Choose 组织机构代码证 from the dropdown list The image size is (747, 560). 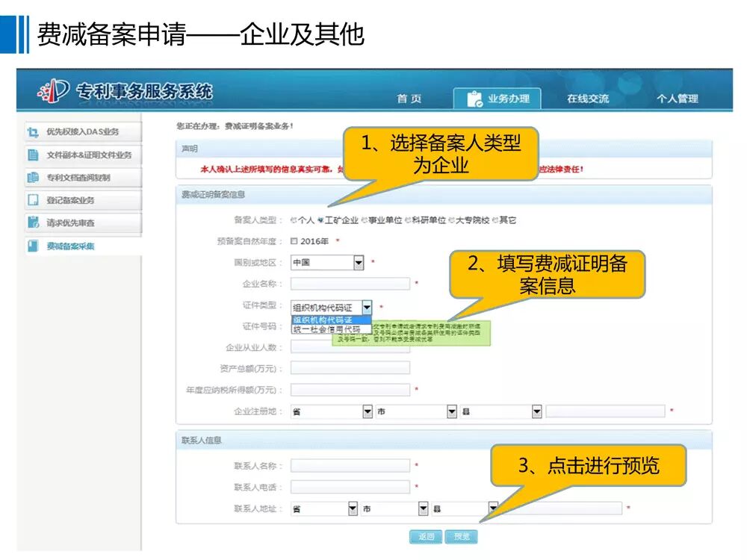click(331, 320)
